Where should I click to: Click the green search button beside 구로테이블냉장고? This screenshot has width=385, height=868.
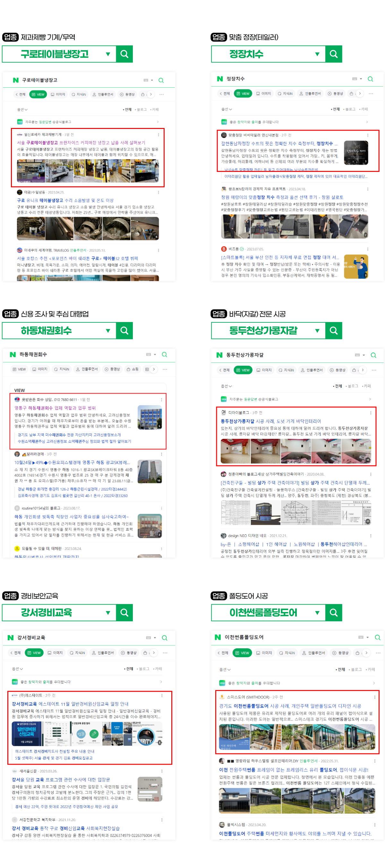124,54
